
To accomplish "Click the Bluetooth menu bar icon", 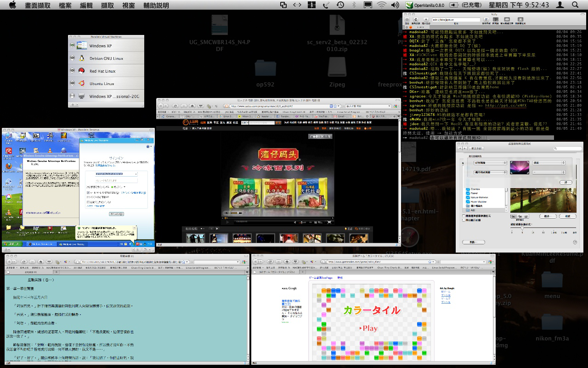I will (x=354, y=5).
